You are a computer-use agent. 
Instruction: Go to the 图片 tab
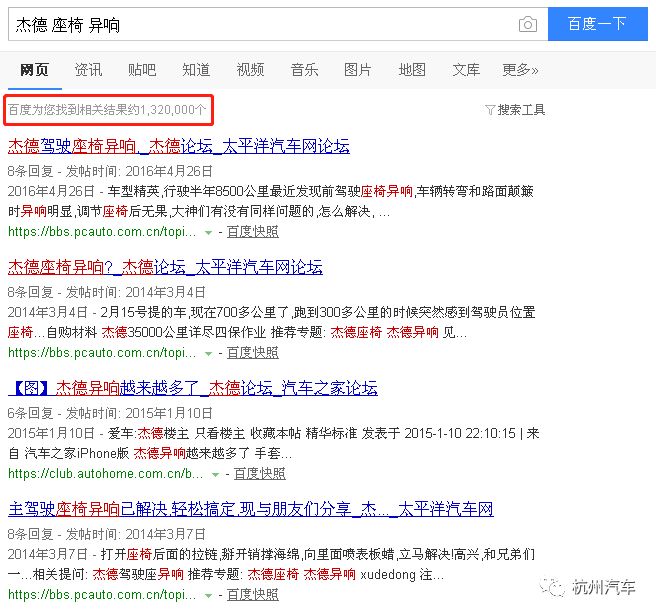point(358,69)
